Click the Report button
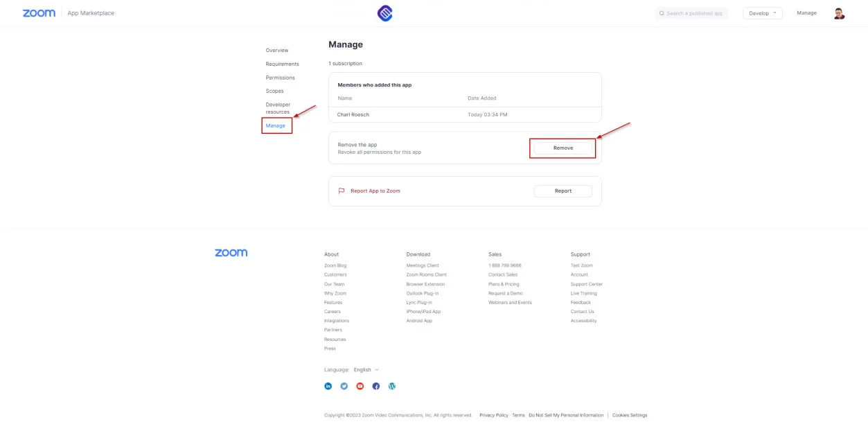 [563, 191]
